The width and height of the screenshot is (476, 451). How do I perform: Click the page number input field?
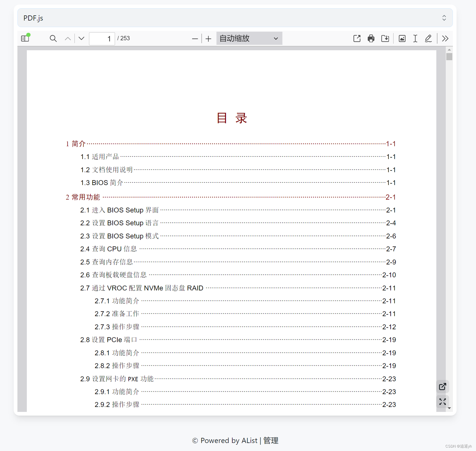pos(102,38)
